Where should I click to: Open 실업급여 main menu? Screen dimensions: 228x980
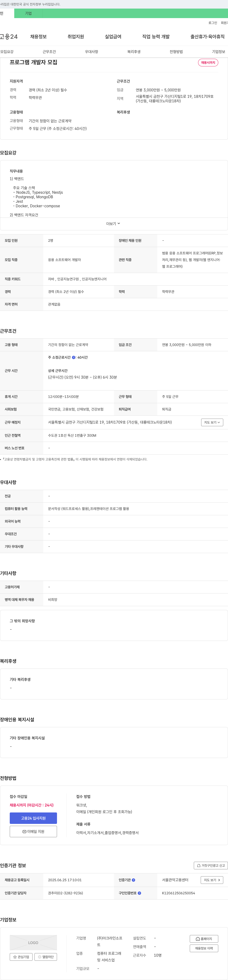pyautogui.click(x=113, y=36)
